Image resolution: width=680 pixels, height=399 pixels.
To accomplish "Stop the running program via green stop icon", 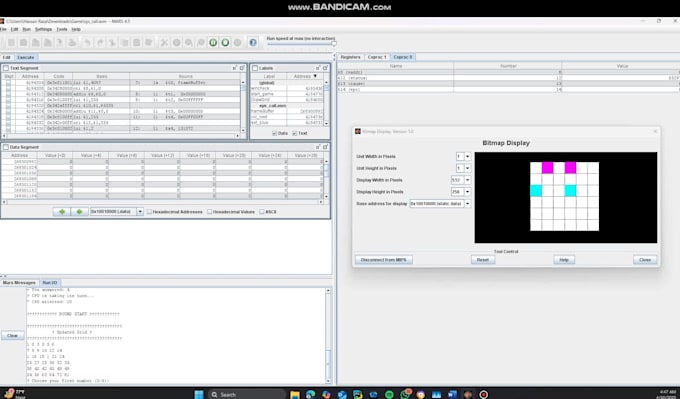I will pos(225,43).
